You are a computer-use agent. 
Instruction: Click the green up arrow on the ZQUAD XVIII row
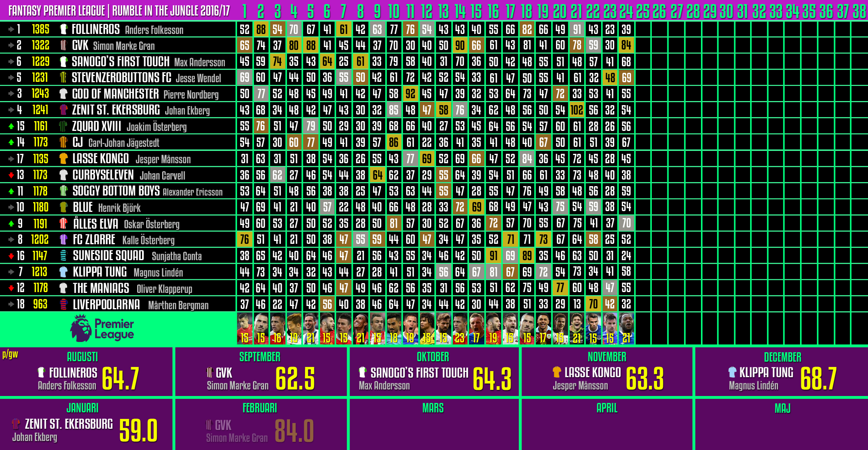coord(11,126)
